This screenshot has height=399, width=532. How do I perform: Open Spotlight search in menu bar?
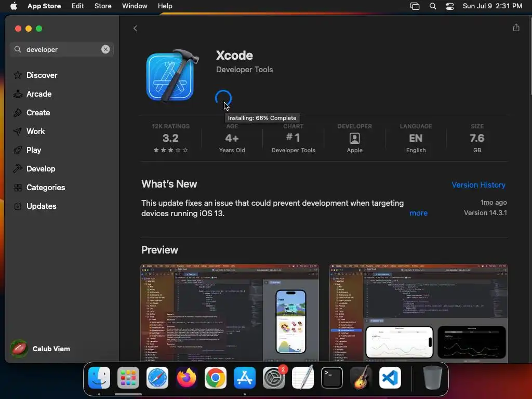pos(433,6)
